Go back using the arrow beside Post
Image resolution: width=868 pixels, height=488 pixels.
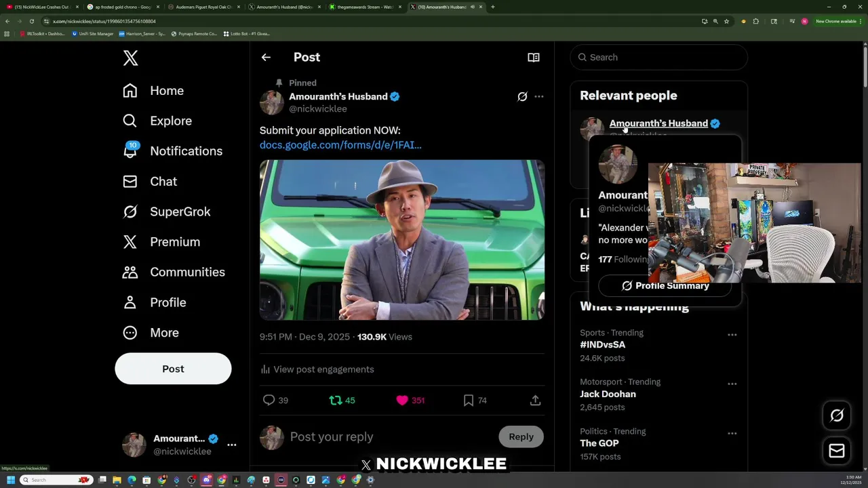[x=266, y=58]
